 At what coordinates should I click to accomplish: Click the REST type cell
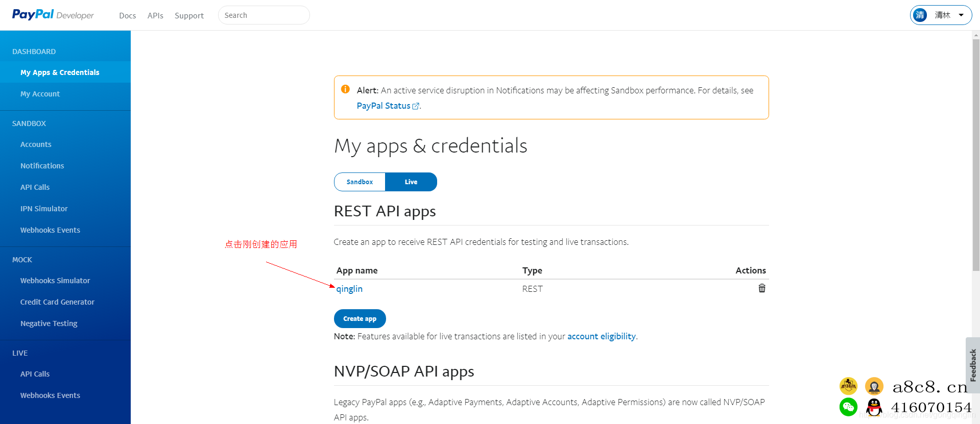(532, 289)
